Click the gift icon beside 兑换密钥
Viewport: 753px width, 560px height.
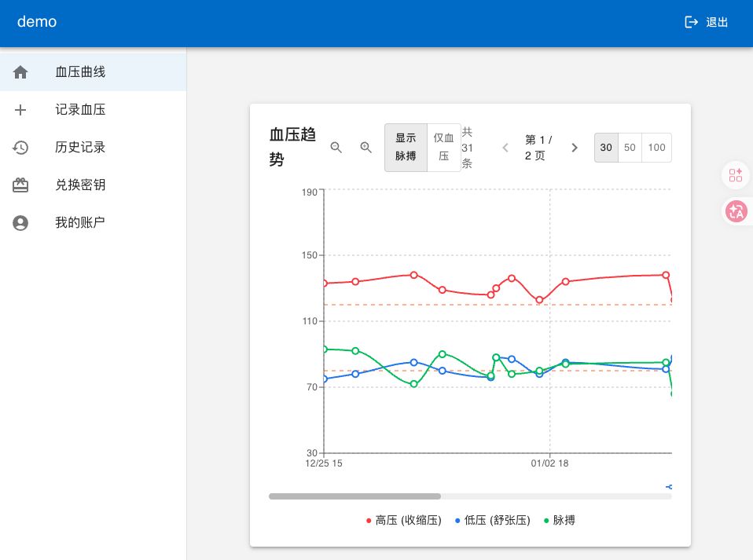20,185
